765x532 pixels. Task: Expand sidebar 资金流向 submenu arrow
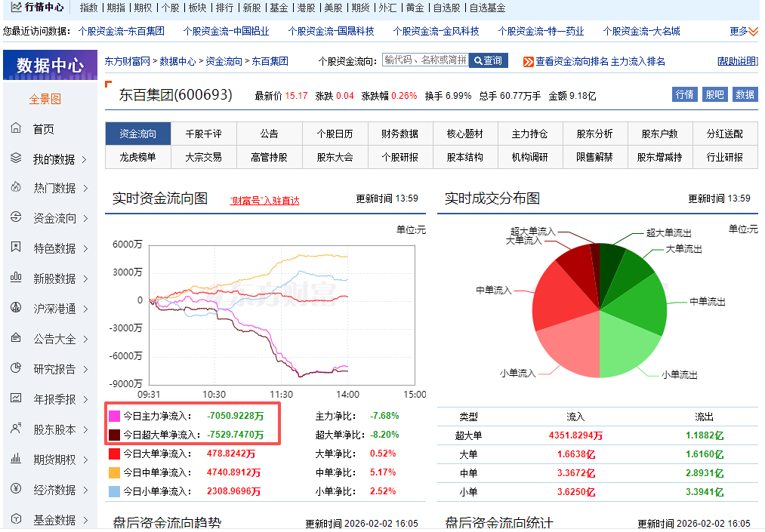(x=85, y=218)
